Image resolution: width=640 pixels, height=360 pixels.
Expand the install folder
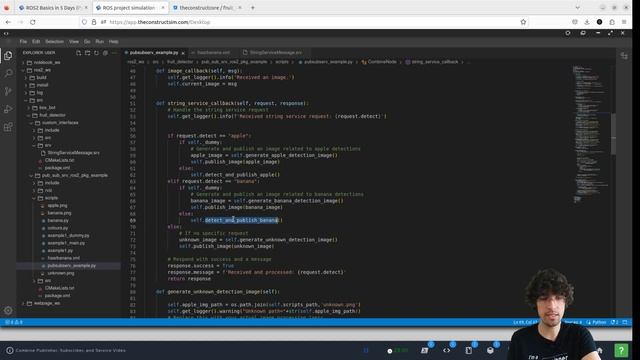click(x=42, y=85)
